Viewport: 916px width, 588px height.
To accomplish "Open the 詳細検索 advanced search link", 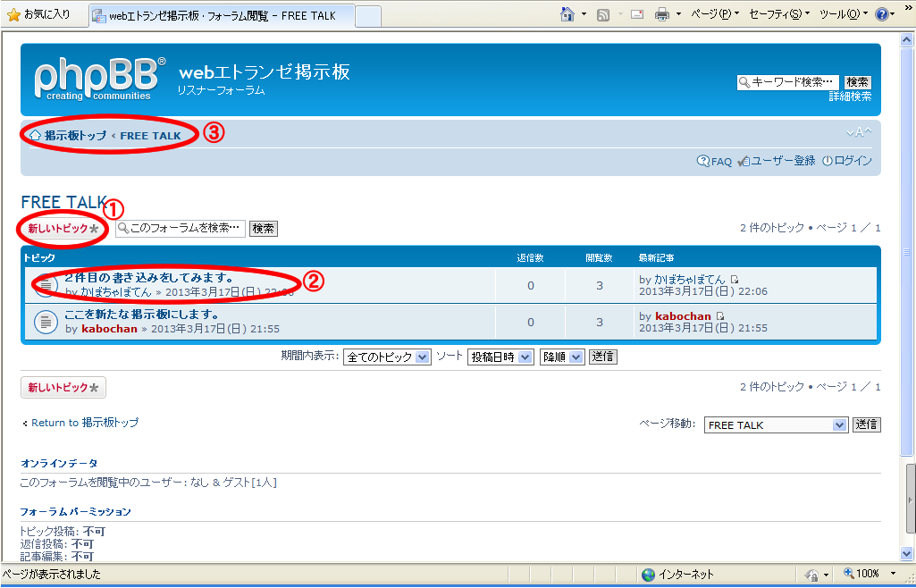I will 850,97.
